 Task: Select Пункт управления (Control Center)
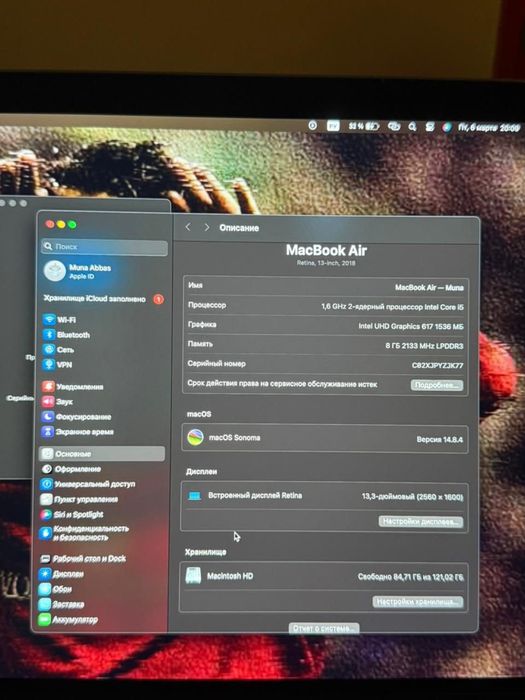79,500
